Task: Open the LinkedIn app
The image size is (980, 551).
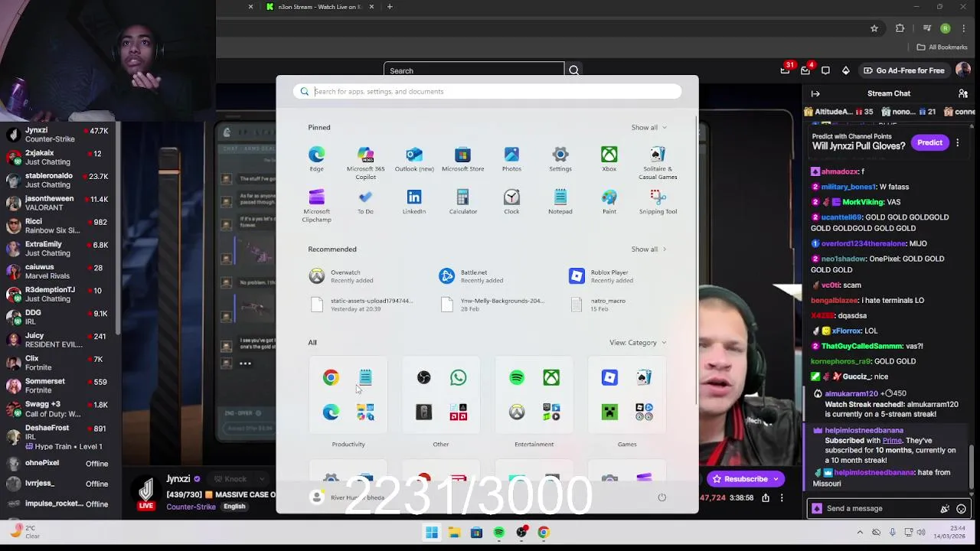Action: point(414,202)
